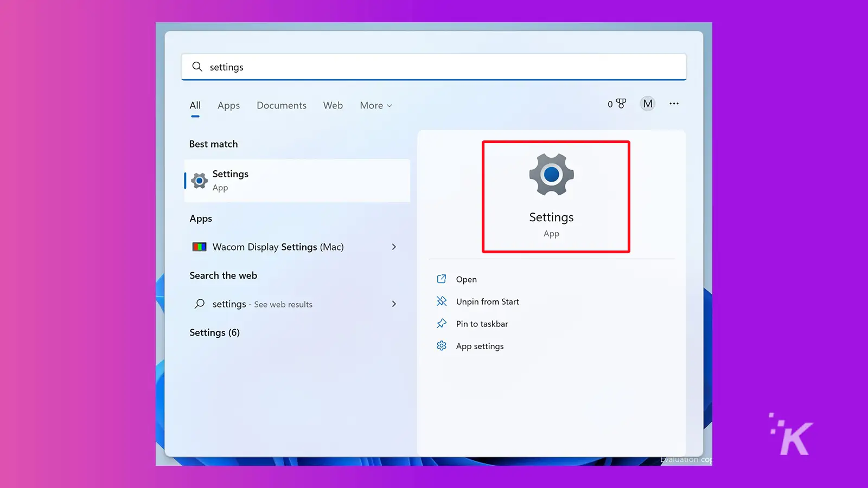This screenshot has height=488, width=868.
Task: Click the settings search input field
Action: coord(434,67)
